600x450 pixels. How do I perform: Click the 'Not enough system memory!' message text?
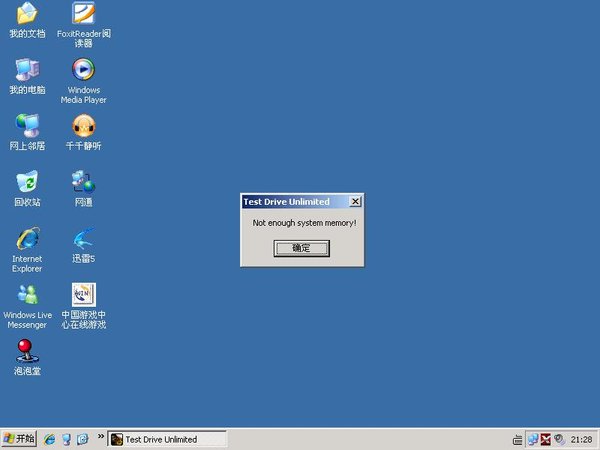[x=304, y=223]
